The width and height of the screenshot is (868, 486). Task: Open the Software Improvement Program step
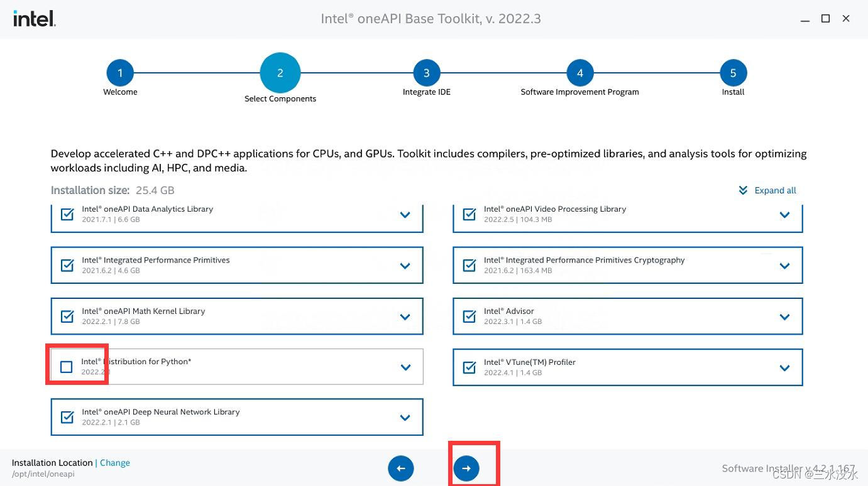[x=580, y=72]
